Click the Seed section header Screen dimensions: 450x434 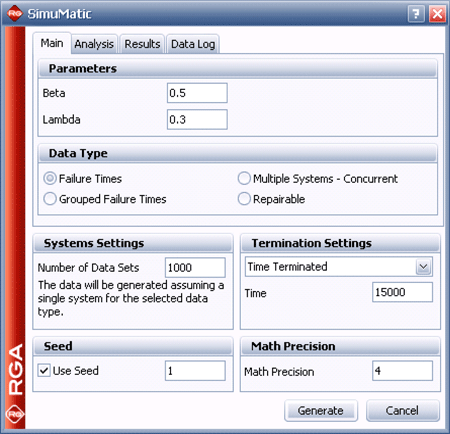133,346
